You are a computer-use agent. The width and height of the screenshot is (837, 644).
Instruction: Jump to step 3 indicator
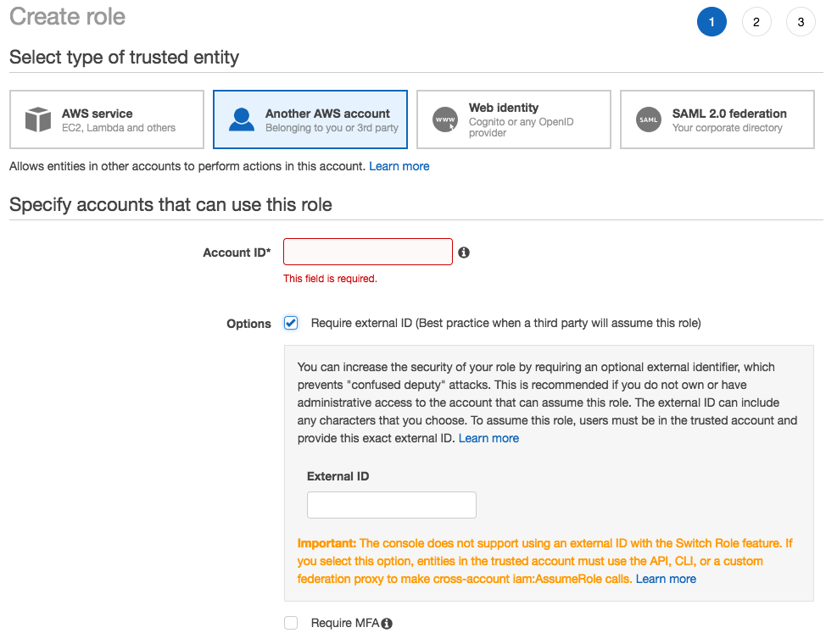point(801,22)
